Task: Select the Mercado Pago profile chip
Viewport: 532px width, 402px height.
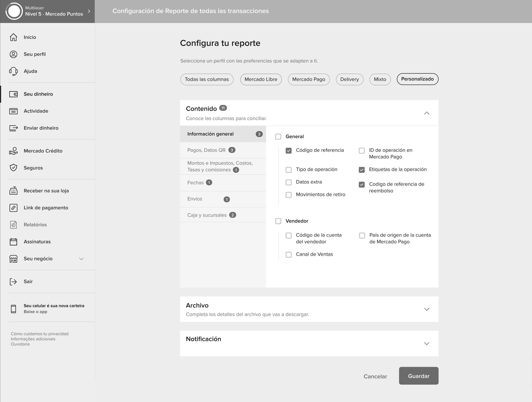Action: point(309,79)
